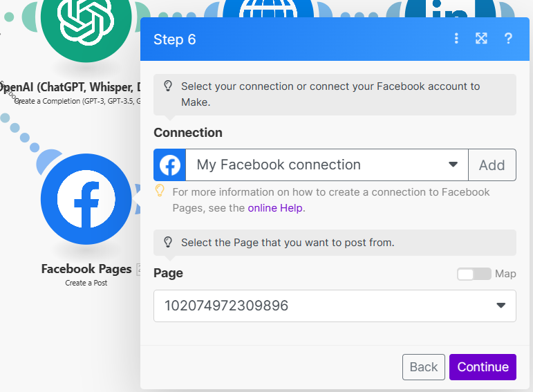
Task: Click the Facebook logo beside connection field
Action: [169, 165]
